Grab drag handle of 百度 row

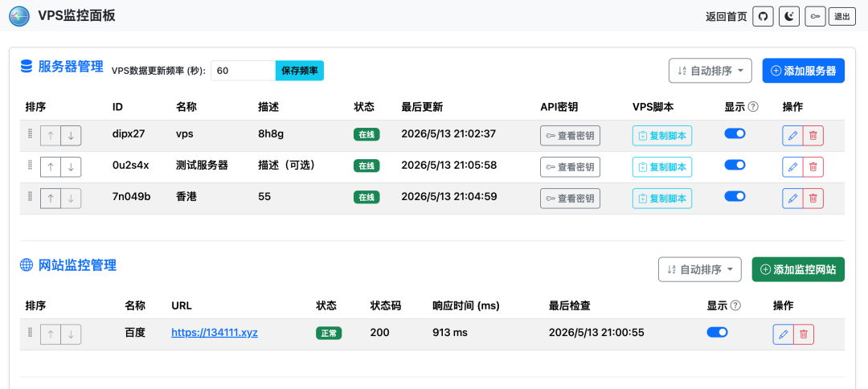31,333
